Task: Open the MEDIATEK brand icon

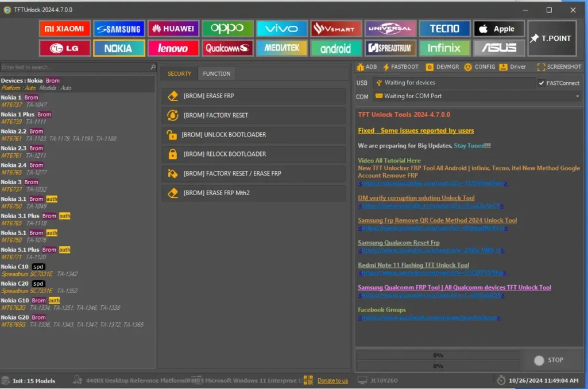Action: (281, 48)
